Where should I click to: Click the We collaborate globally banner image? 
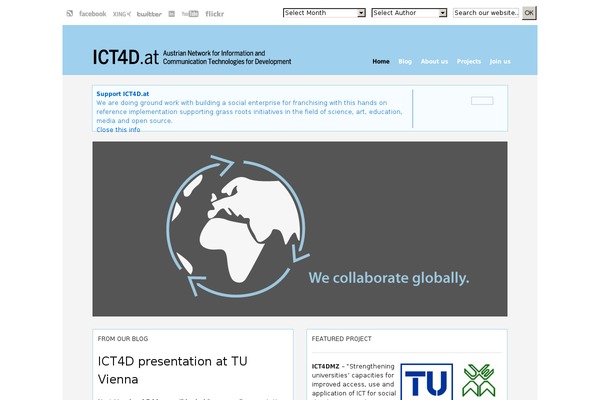click(300, 229)
